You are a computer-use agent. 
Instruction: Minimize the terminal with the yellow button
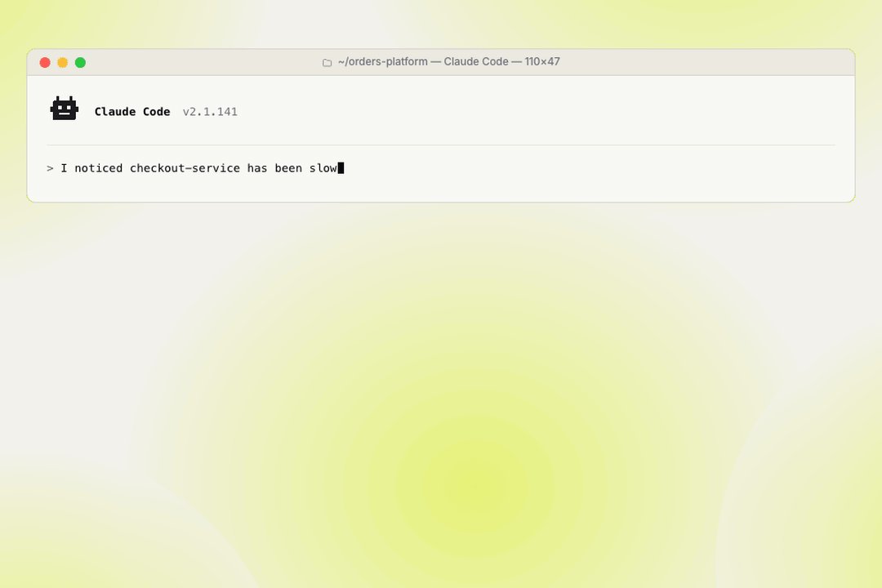click(62, 62)
